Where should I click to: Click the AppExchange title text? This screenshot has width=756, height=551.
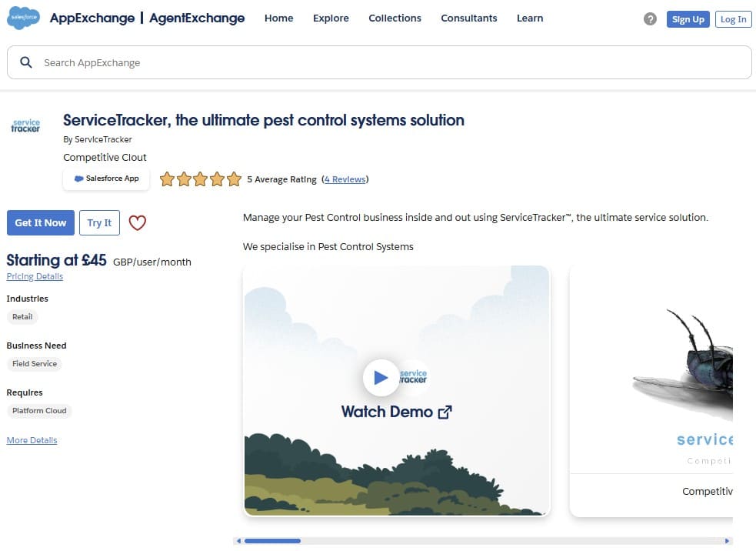92,18
